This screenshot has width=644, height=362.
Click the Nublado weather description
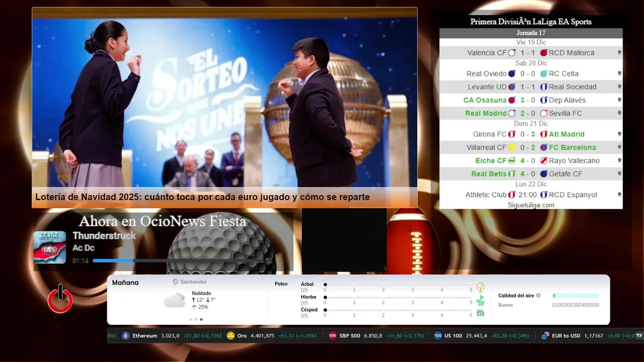pos(201,293)
